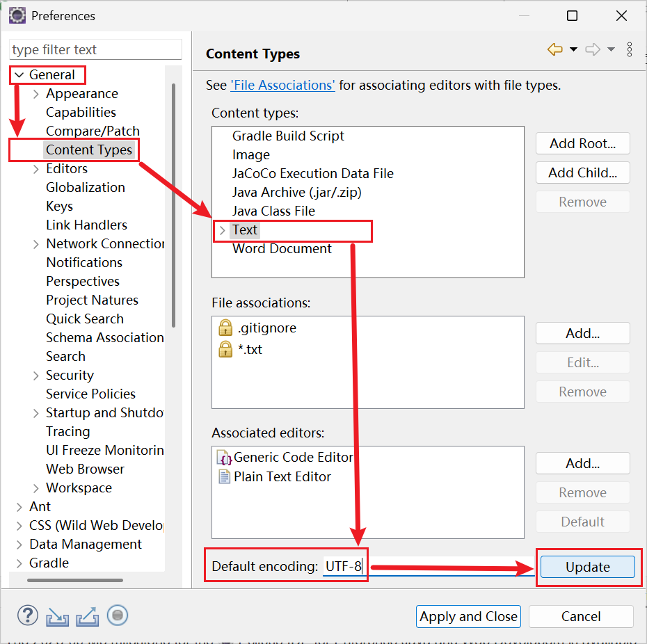This screenshot has width=647, height=644.
Task: Click the Default encoding UTF-8 field
Action: (x=429, y=566)
